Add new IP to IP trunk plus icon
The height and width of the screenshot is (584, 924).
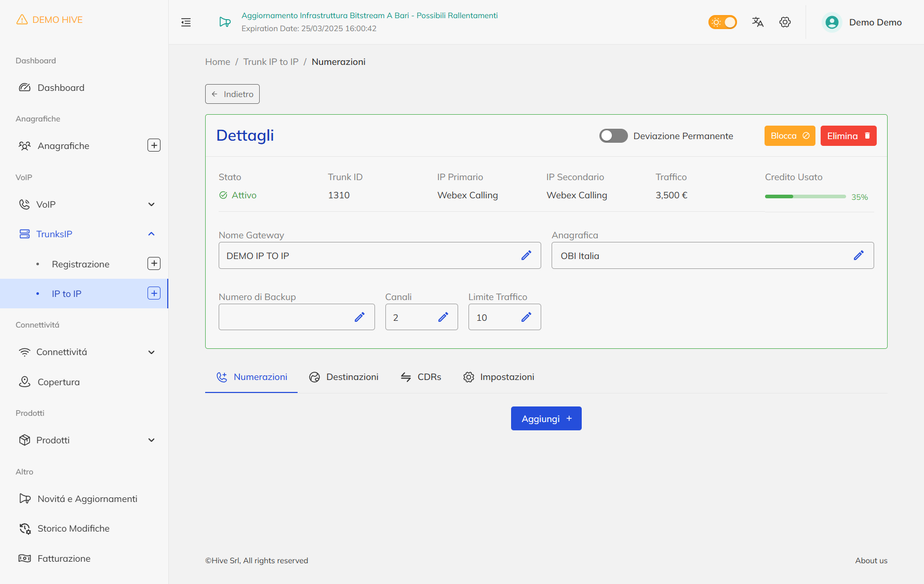(154, 293)
